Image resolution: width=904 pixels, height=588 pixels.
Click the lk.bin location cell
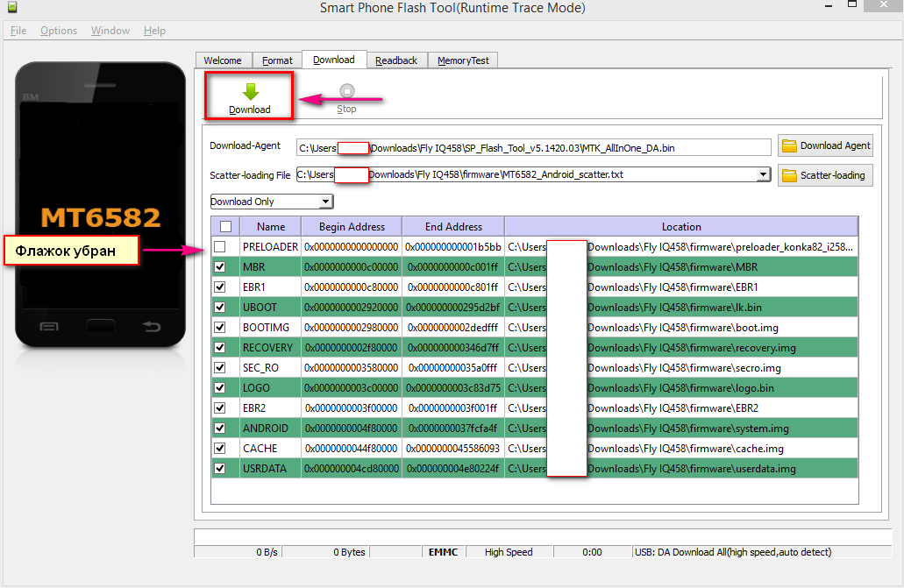click(681, 308)
